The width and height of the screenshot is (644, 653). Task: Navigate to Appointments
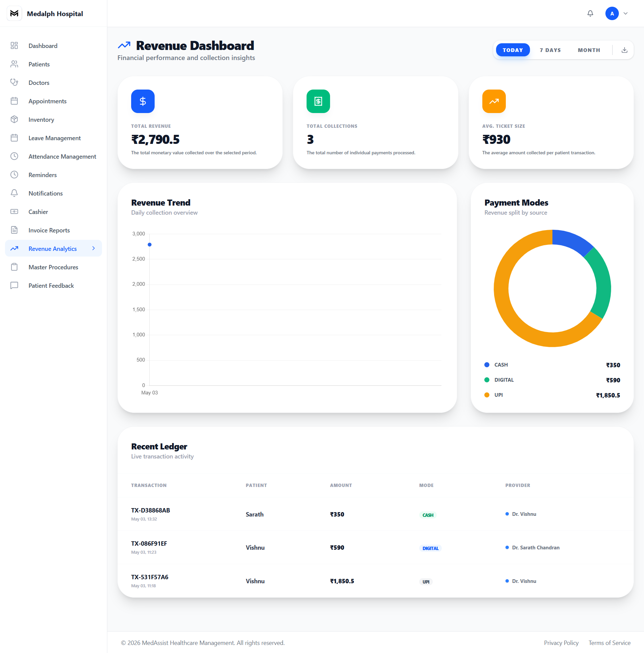(53, 101)
